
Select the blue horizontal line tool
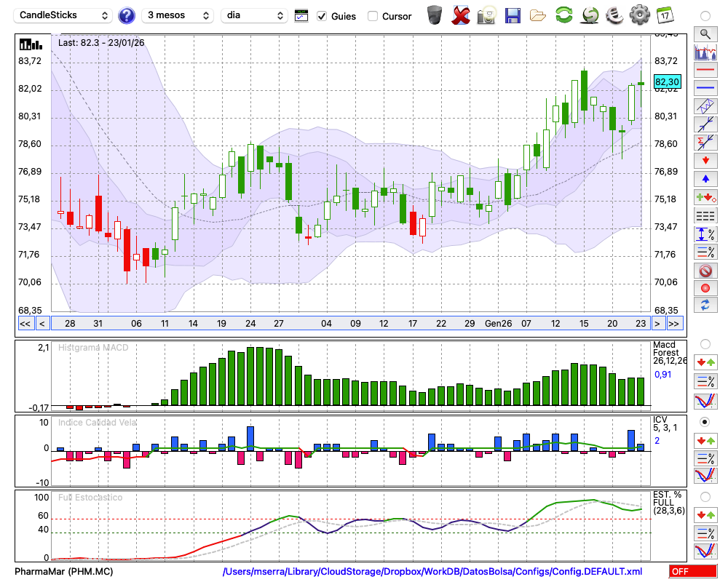click(x=705, y=87)
